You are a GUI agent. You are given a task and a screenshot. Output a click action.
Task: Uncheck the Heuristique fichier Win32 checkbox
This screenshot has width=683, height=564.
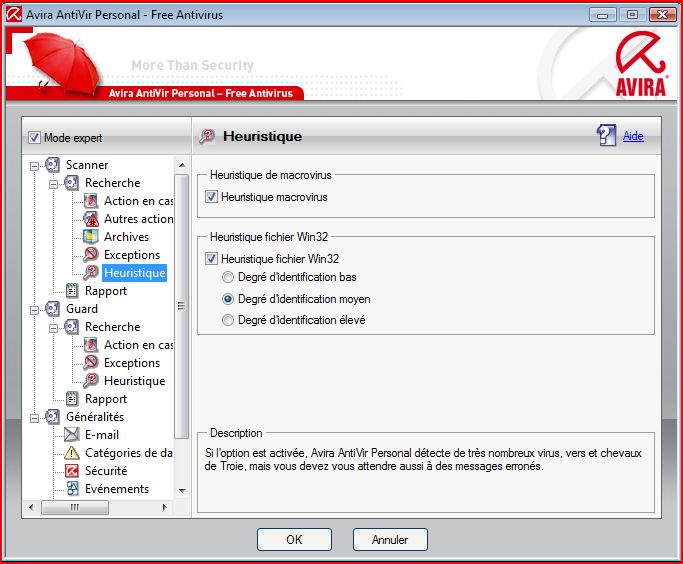click(211, 259)
